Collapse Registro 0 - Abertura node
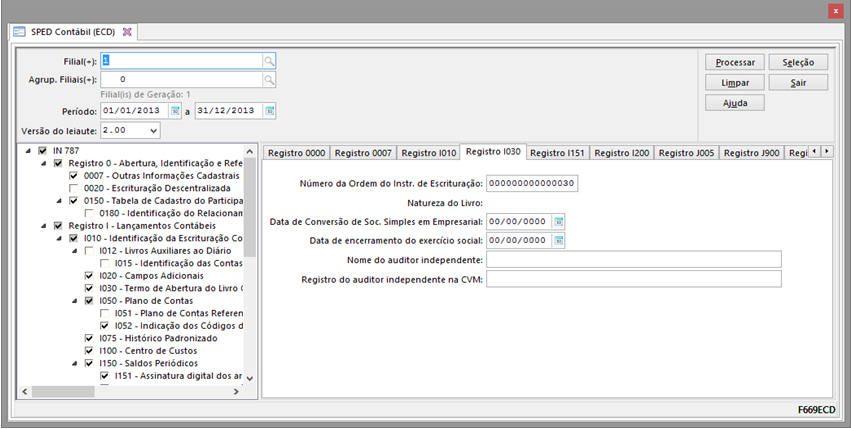This screenshot has height=429, width=851. [x=44, y=163]
